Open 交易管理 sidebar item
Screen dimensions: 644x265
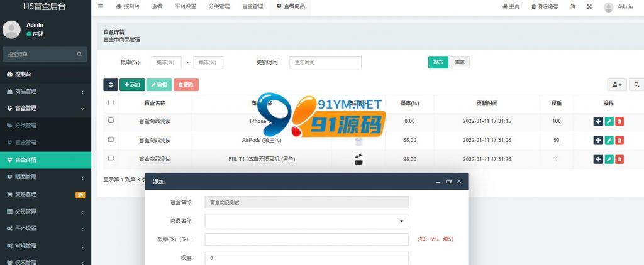coord(45,195)
